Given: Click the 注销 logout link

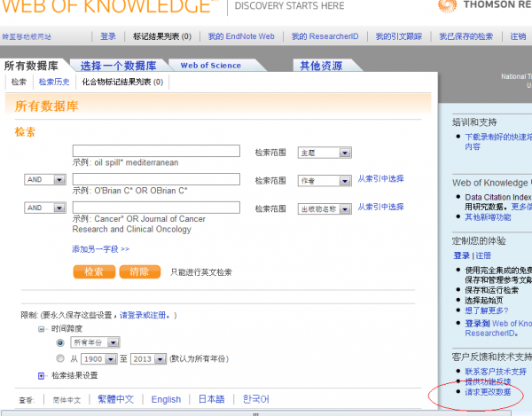Looking at the screenshot, I should (x=518, y=36).
